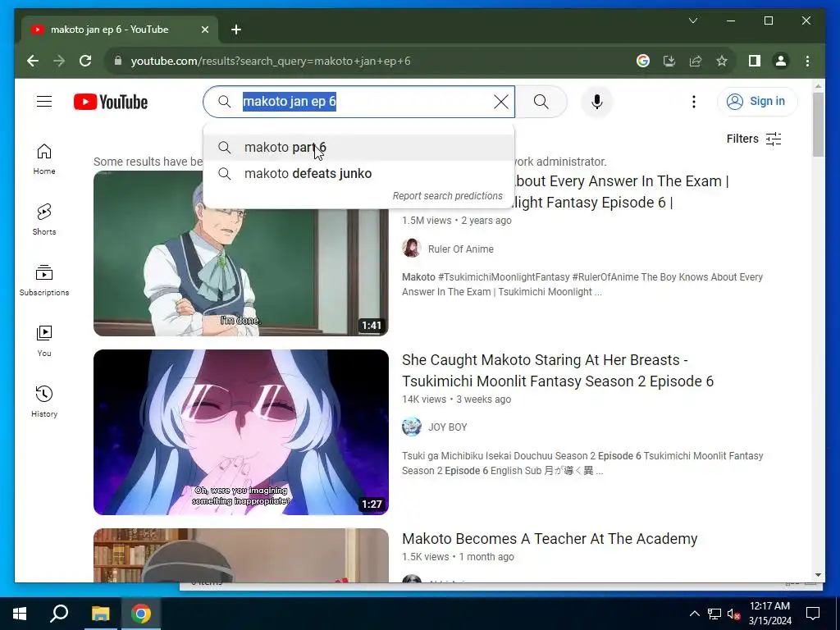Go back with Chrome's back arrow
Screen dimensions: 840x630
(x=33, y=61)
